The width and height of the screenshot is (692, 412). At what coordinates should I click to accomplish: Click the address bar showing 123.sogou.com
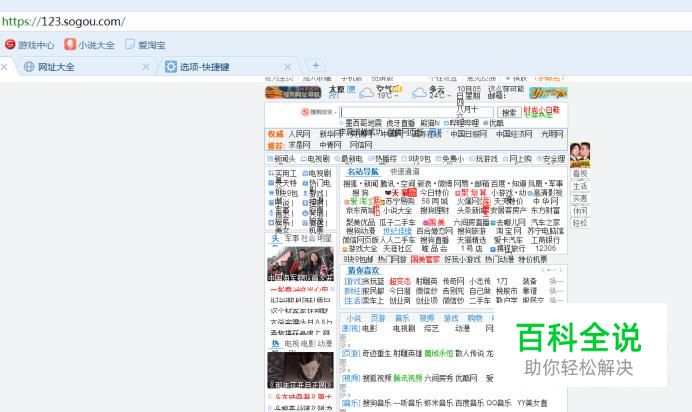[346, 21]
